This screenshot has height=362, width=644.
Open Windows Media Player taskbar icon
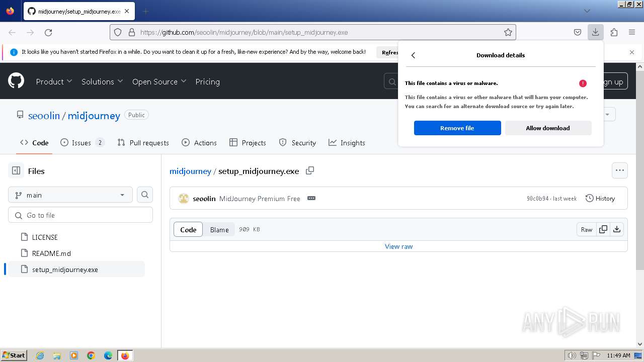point(74,355)
